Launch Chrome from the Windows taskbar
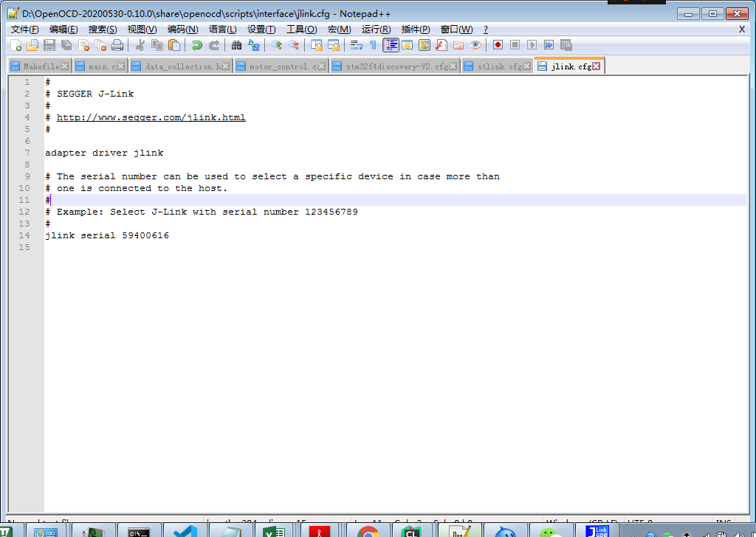 click(367, 530)
